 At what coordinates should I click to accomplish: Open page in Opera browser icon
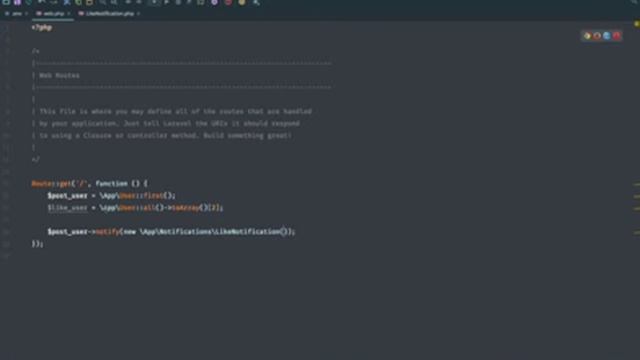coord(616,36)
